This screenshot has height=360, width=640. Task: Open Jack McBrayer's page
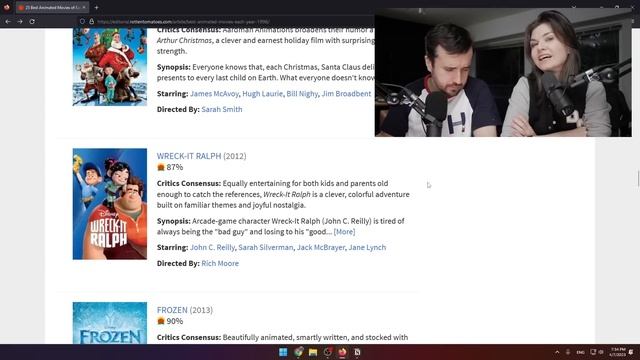coord(321,247)
